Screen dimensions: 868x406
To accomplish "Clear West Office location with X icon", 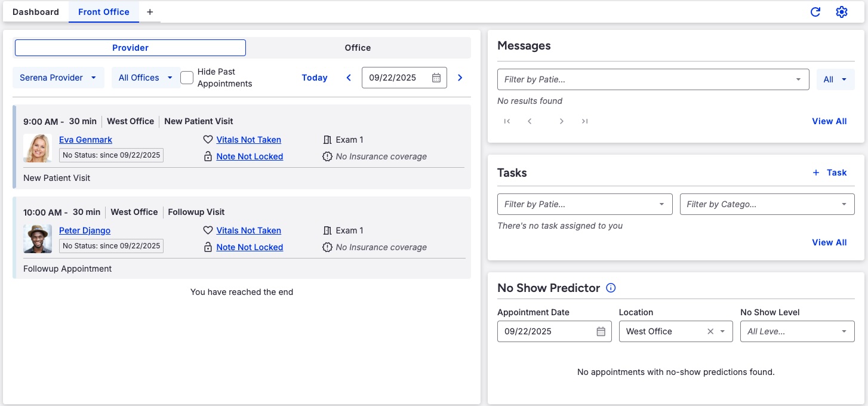I will tap(710, 331).
